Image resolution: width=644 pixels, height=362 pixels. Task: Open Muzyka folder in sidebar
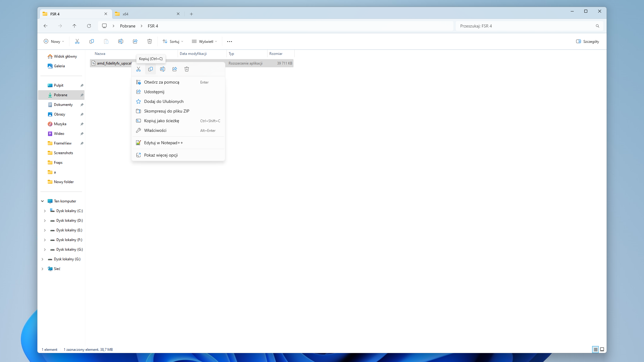[x=61, y=124]
